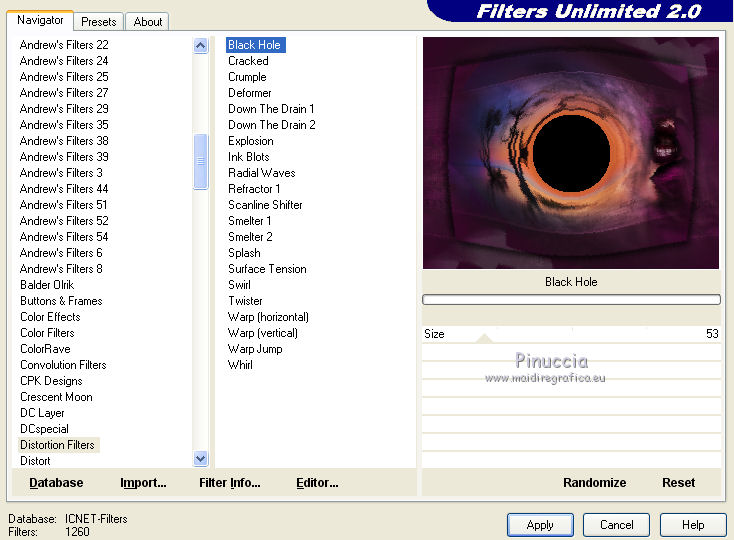This screenshot has width=734, height=540.
Task: Select Down The Drain 2
Action: pyautogui.click(x=272, y=125)
